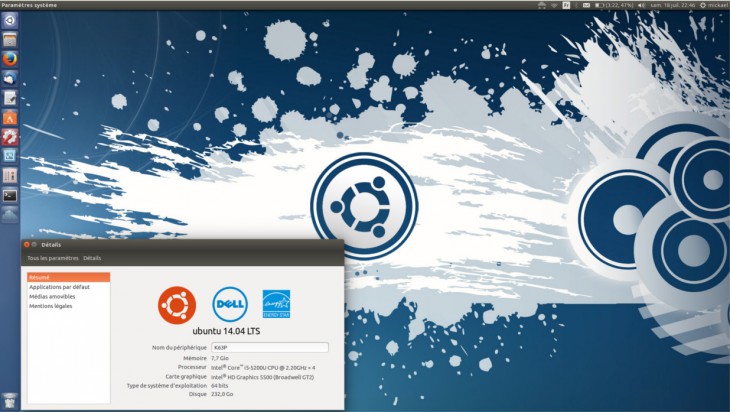Close the Détails window

pyautogui.click(x=27, y=245)
